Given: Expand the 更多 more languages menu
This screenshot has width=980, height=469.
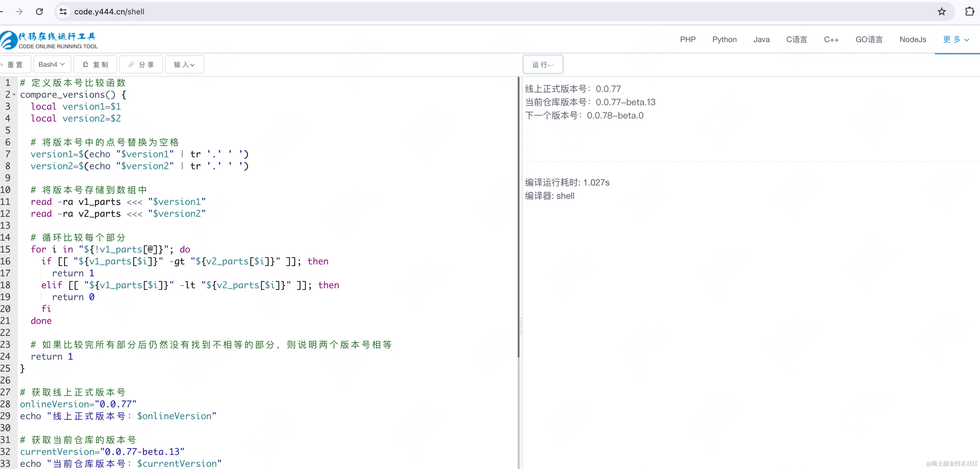Looking at the screenshot, I should point(956,39).
